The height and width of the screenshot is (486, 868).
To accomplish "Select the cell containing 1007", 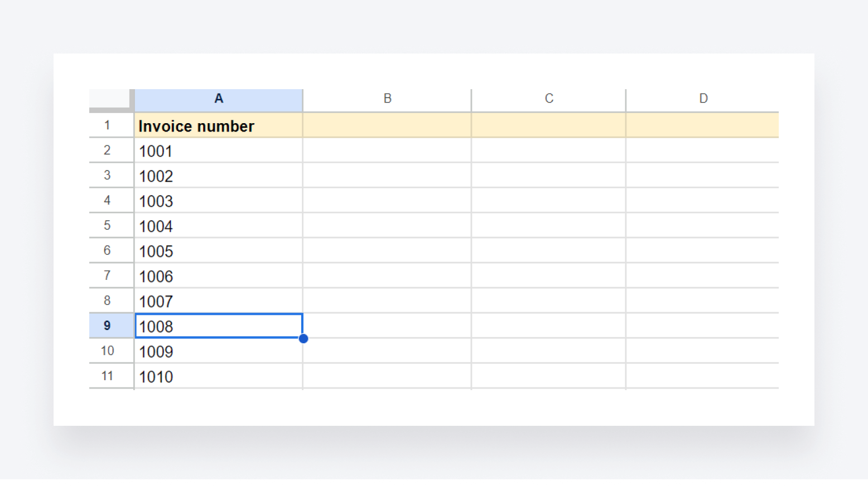I will 218,301.
